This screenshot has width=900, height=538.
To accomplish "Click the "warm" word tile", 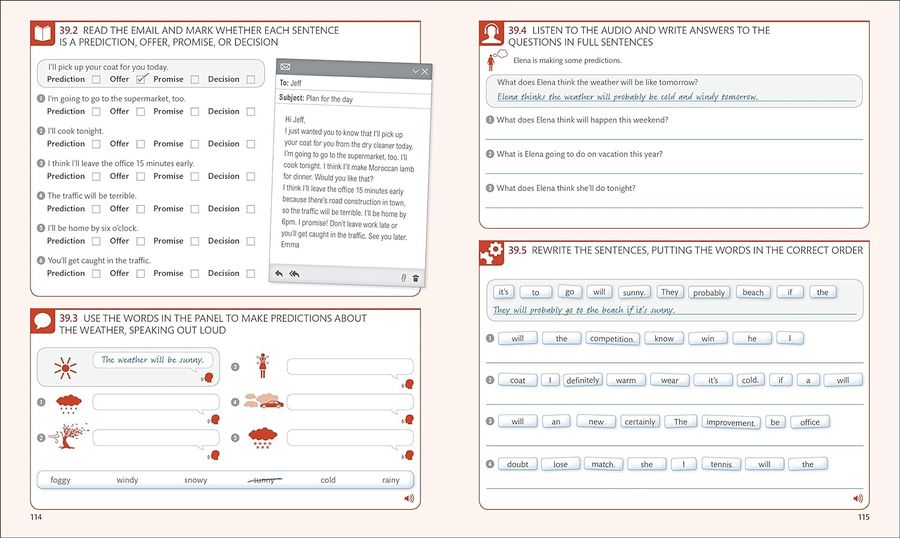I will click(x=626, y=380).
